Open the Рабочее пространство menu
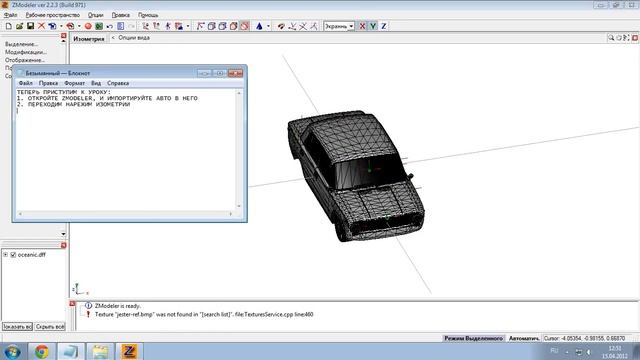The height and width of the screenshot is (360, 640). (x=53, y=15)
